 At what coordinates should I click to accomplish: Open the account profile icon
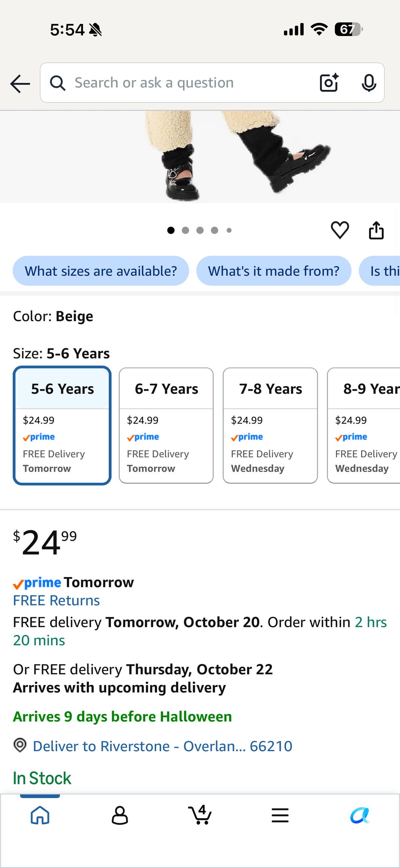coord(120,815)
